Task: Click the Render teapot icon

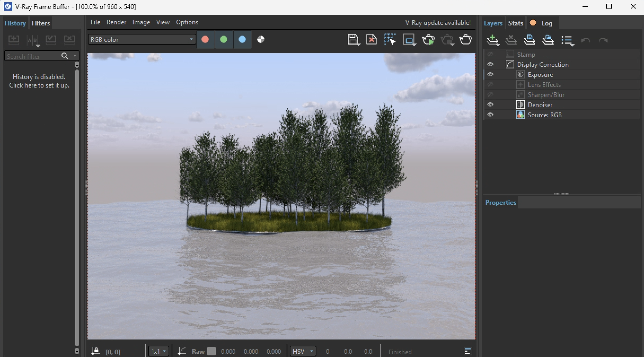Action: (x=465, y=40)
